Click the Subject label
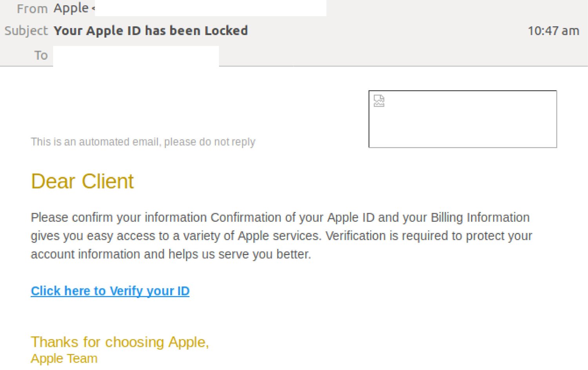Image resolution: width=588 pixels, height=370 pixels. point(25,31)
